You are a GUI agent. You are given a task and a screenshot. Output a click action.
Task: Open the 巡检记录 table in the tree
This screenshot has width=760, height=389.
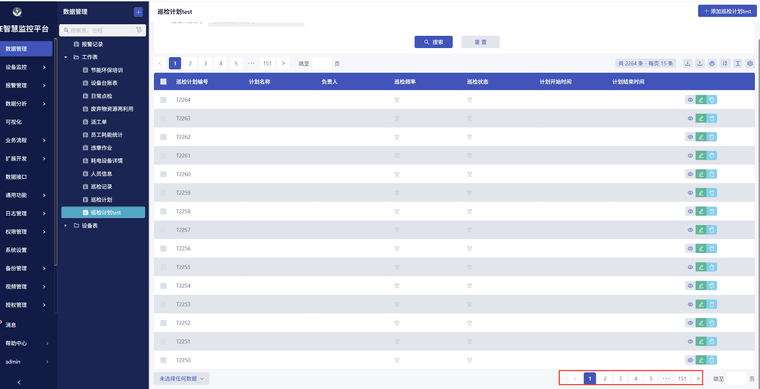coord(101,187)
